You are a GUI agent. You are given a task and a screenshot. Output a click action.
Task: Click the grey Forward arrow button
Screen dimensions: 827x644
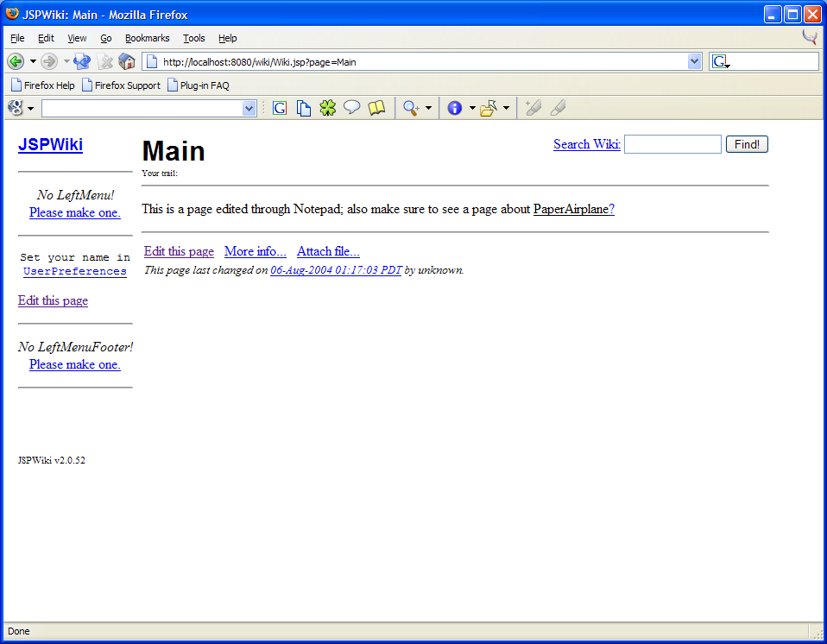tap(49, 61)
